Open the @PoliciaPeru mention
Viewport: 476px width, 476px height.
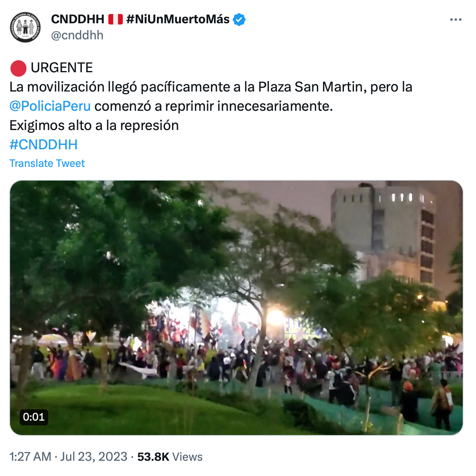coord(50,106)
